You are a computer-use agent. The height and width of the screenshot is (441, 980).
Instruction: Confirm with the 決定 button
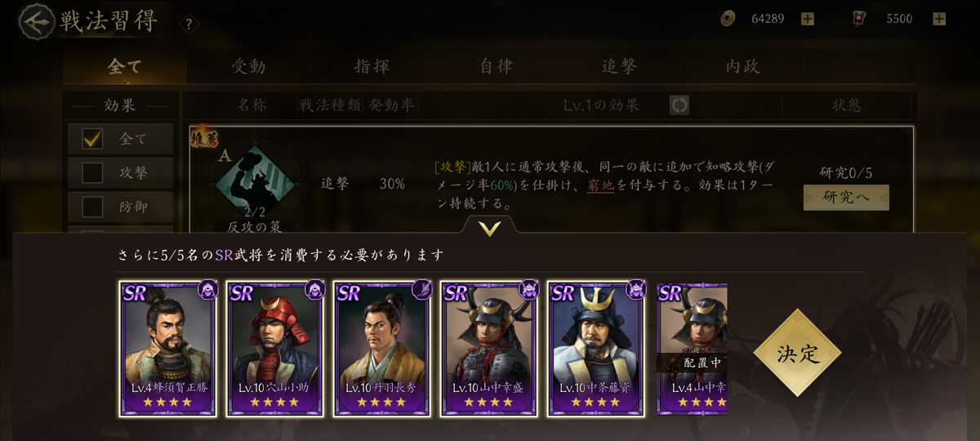pyautogui.click(x=797, y=353)
